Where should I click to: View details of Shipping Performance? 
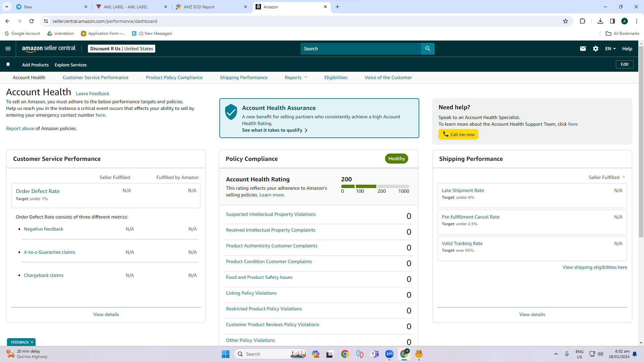tap(532, 314)
